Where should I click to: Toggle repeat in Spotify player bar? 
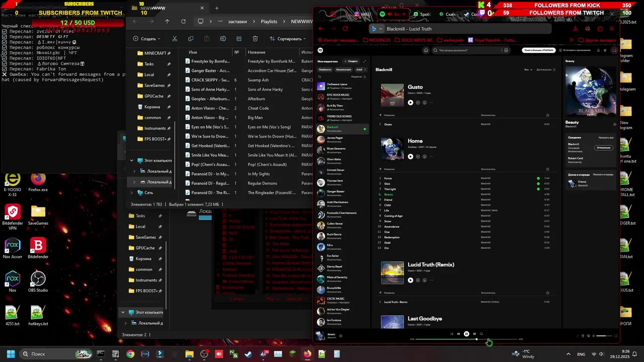pos(481,334)
